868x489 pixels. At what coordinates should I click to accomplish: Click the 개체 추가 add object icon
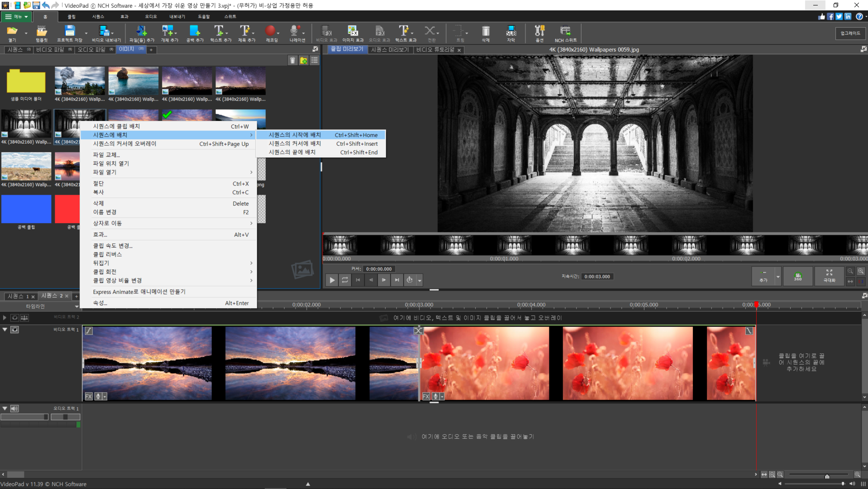167,31
